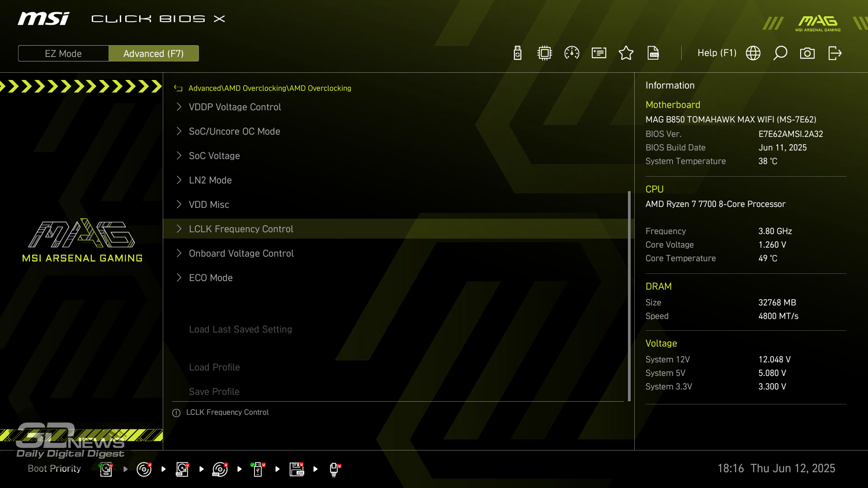Switch to EZ Mode
Image resolution: width=868 pixels, height=488 pixels.
tap(63, 53)
